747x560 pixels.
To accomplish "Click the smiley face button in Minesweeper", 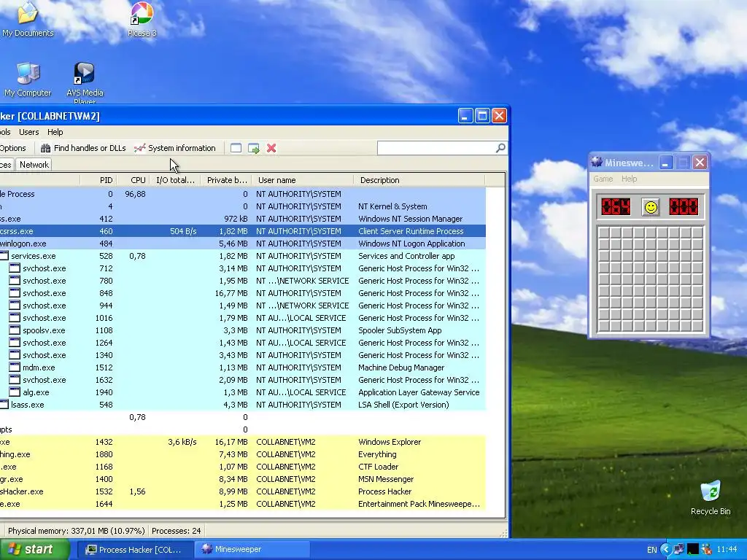I will [x=650, y=207].
